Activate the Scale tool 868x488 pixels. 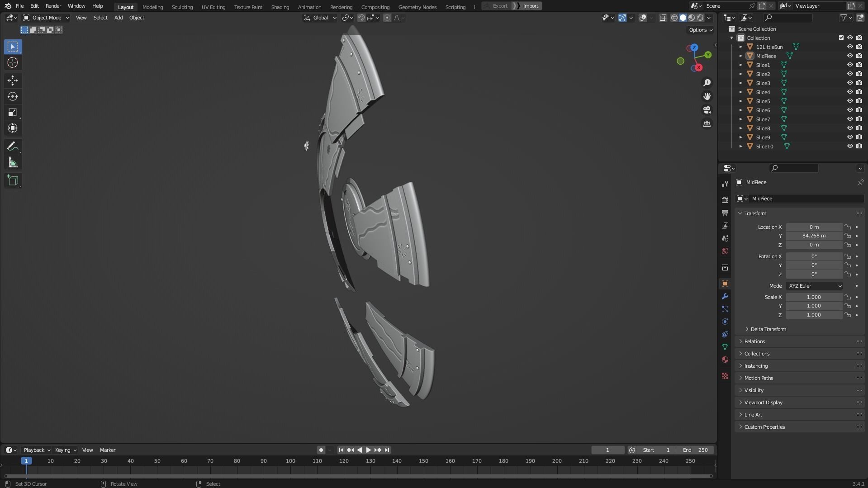(13, 112)
